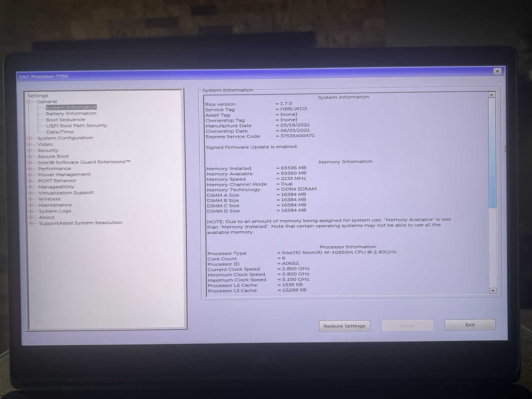
Task: Select the Security category label
Action: click(x=48, y=150)
